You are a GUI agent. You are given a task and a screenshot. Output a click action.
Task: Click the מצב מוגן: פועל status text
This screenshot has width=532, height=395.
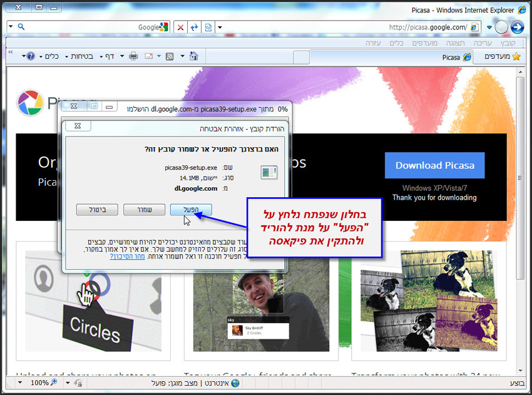click(x=175, y=383)
